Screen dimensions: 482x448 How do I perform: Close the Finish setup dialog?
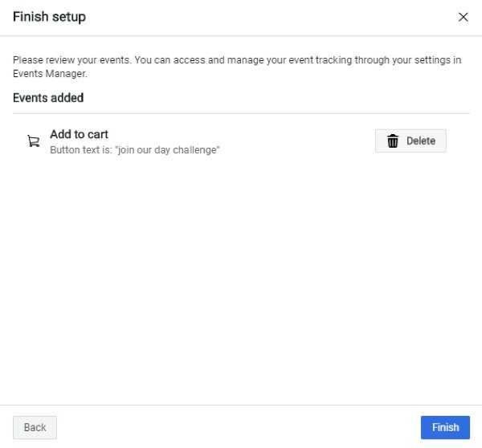pyautogui.click(x=463, y=17)
